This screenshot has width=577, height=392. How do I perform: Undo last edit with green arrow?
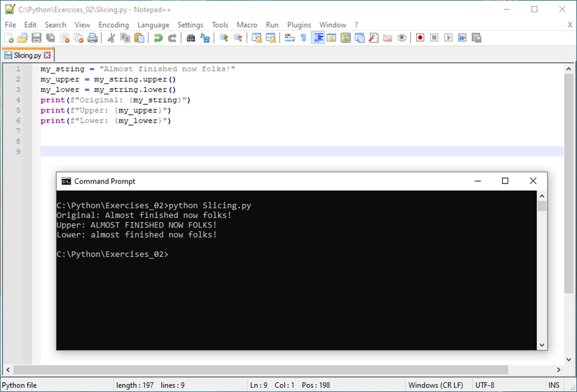pos(158,38)
